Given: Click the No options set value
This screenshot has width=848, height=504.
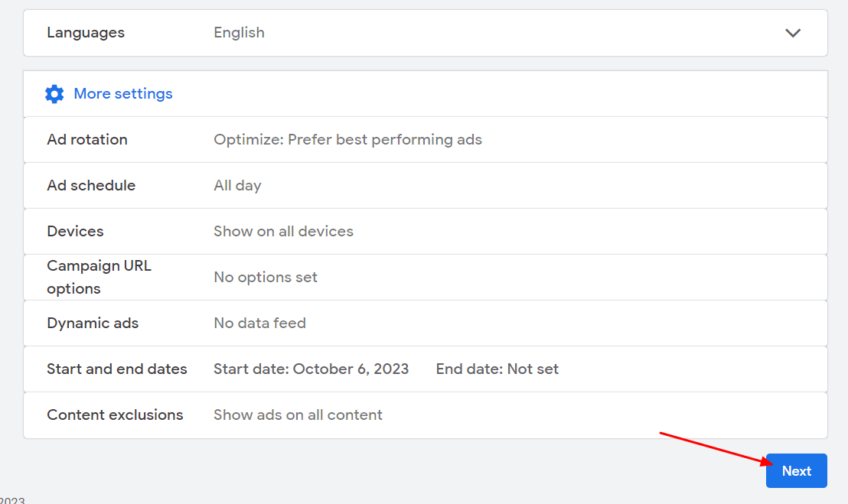Looking at the screenshot, I should point(266,277).
